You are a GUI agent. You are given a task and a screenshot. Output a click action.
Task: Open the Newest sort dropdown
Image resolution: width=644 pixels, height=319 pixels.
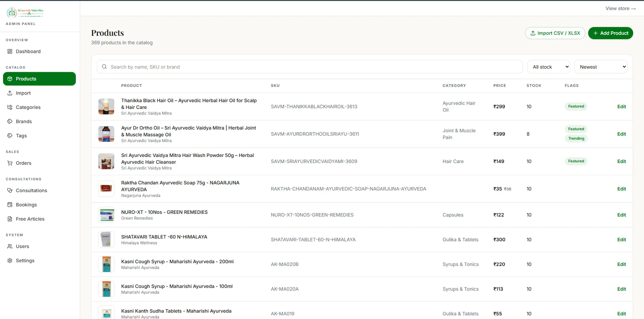click(601, 67)
